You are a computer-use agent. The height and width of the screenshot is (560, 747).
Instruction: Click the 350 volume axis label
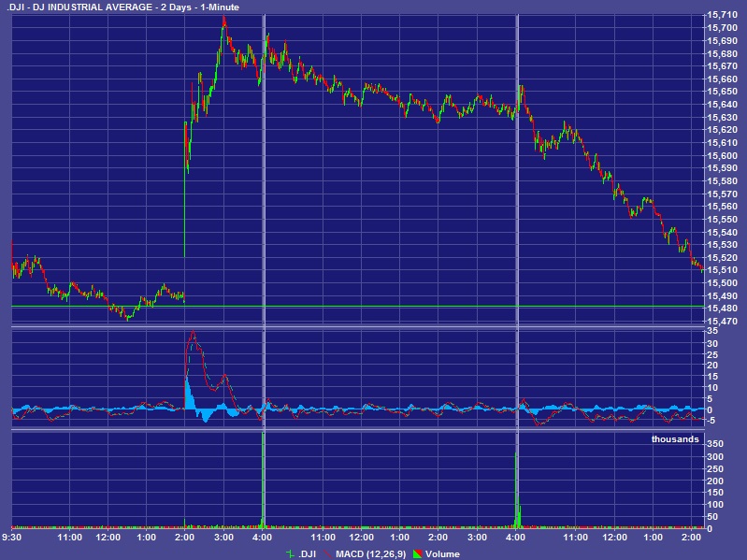pyautogui.click(x=715, y=444)
